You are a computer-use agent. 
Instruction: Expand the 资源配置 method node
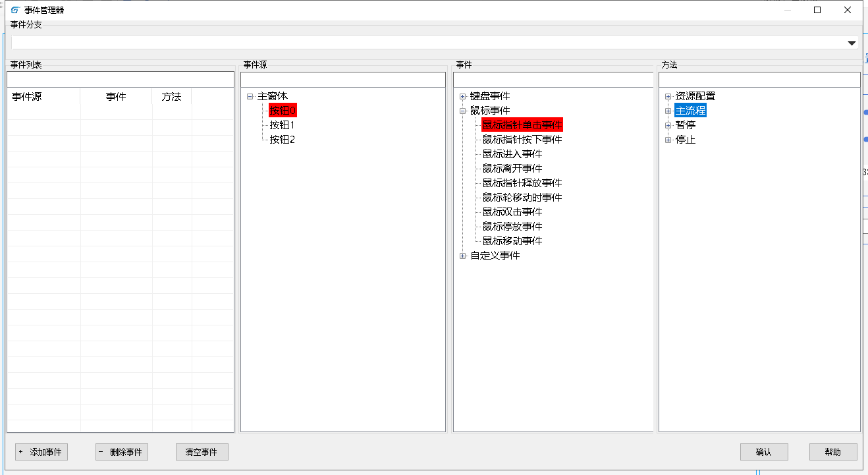click(668, 96)
